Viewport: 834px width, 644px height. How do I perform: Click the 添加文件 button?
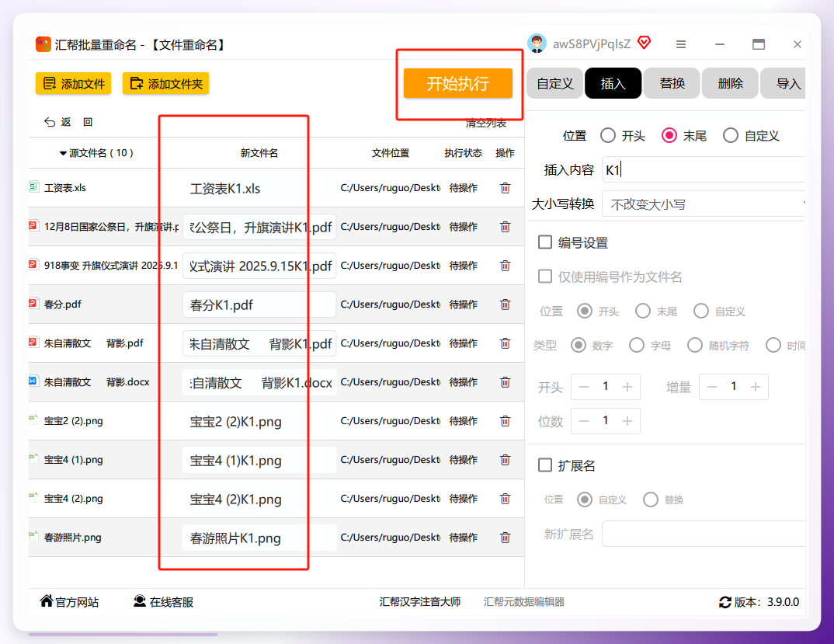[74, 84]
